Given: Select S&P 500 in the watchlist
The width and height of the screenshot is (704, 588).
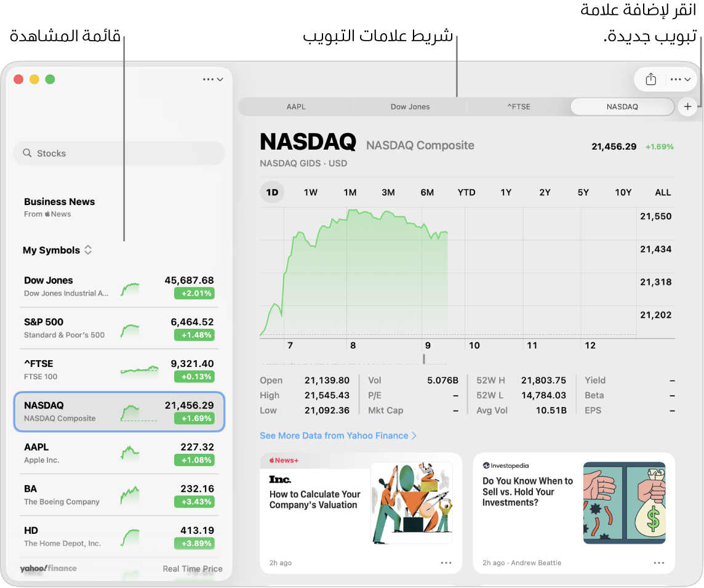Looking at the screenshot, I should tap(119, 328).
